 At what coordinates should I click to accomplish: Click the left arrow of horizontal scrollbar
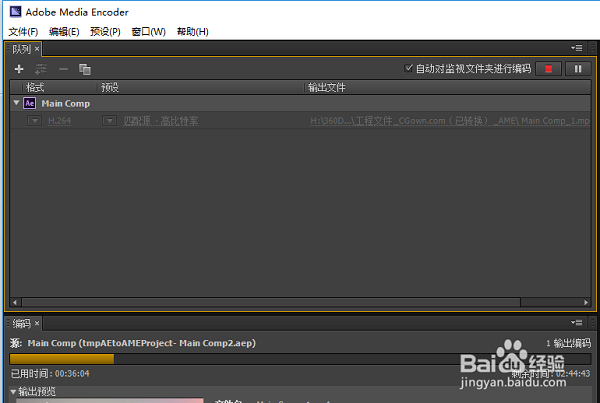[x=15, y=302]
